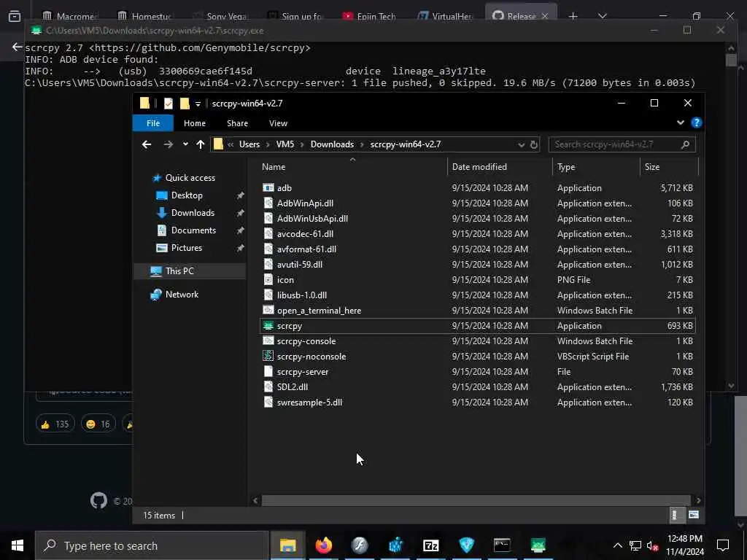Click the Refresh icon in address bar
The height and width of the screenshot is (560, 747).
pyautogui.click(x=533, y=144)
